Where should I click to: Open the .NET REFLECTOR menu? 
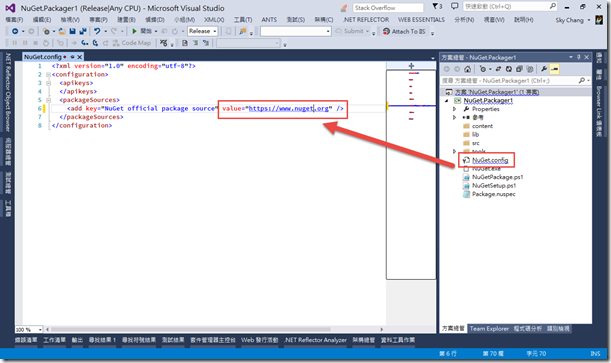click(x=366, y=19)
